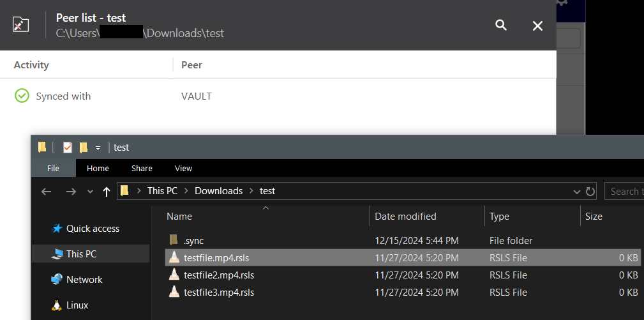Viewport: 644px width, 320px height.
Task: Go back in Explorer navigation
Action: tap(47, 191)
